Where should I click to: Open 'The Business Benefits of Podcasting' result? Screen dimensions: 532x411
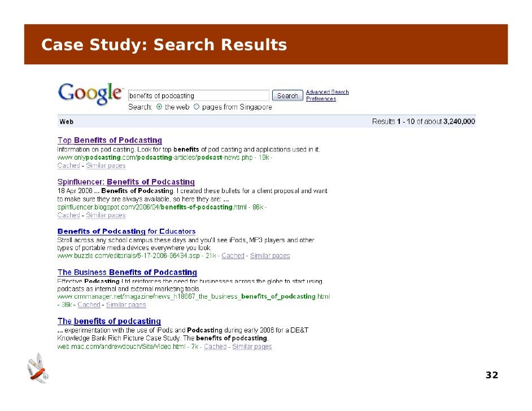[127, 272]
